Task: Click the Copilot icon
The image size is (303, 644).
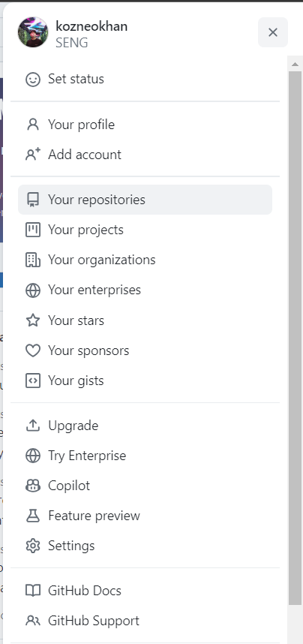Action: tap(33, 486)
